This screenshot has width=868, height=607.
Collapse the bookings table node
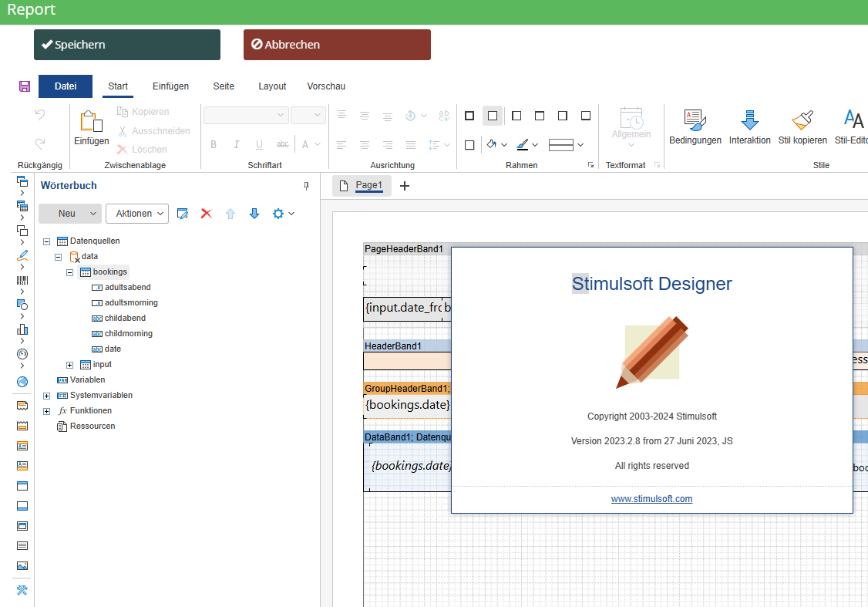pyautogui.click(x=69, y=272)
